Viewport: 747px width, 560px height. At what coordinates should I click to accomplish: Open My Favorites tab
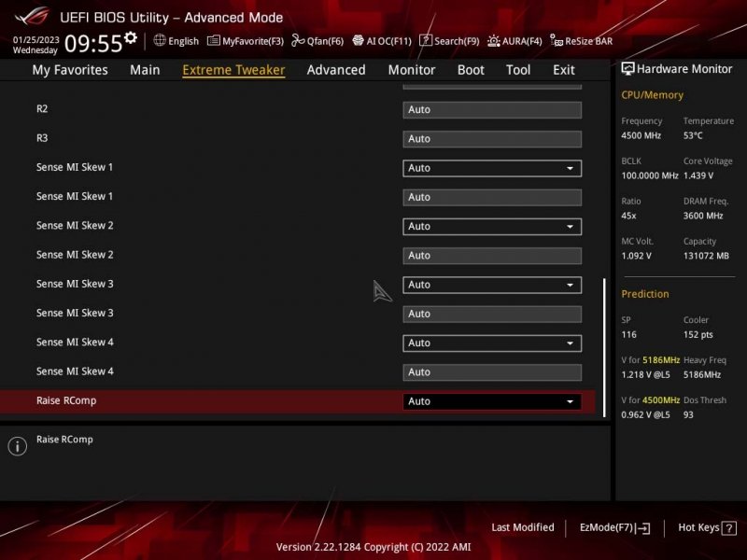pos(70,70)
